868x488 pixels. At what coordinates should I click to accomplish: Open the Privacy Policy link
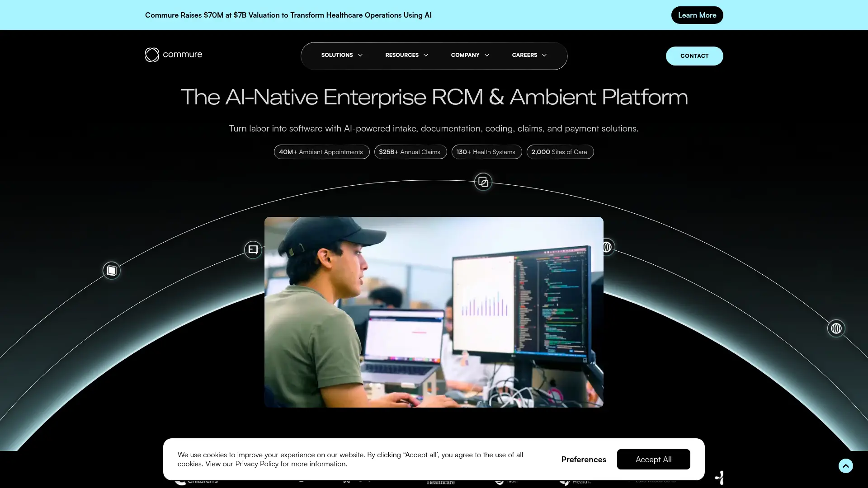click(x=256, y=464)
